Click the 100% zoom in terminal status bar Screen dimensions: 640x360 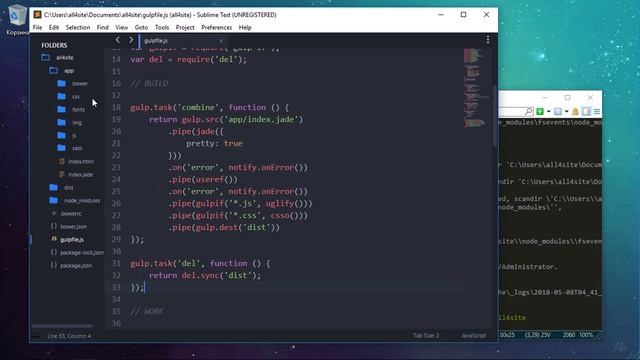pos(586,335)
